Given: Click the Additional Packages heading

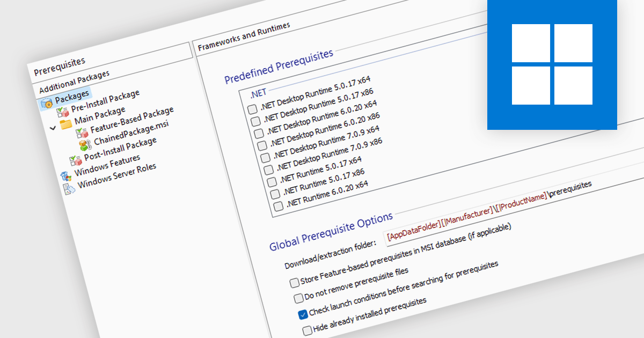Looking at the screenshot, I should tap(74, 82).
